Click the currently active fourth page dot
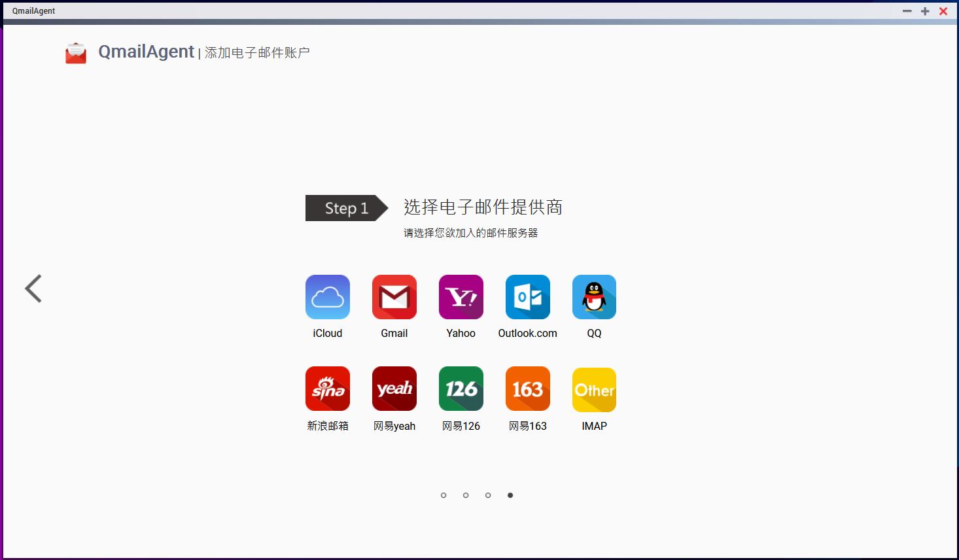 (x=510, y=495)
